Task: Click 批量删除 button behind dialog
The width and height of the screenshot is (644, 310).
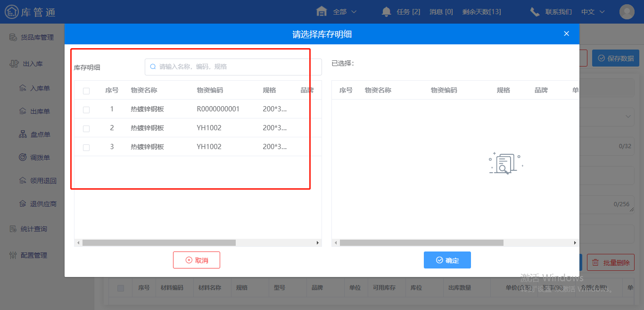Action: 611,262
